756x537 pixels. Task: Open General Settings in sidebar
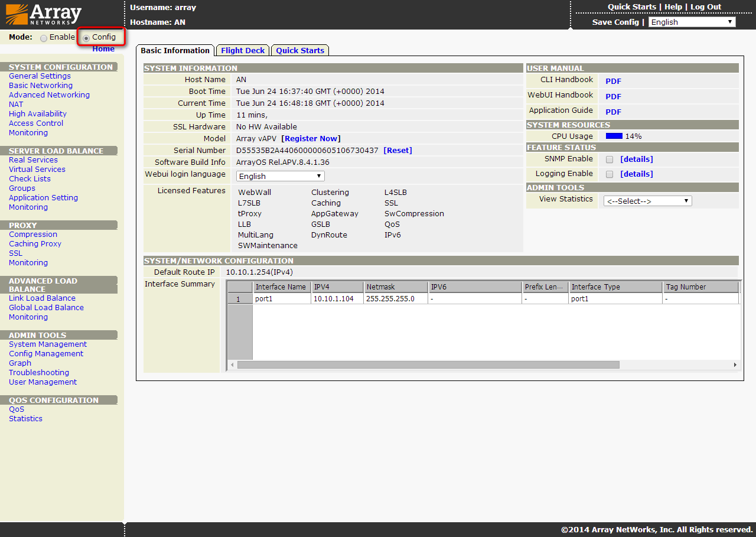coord(40,76)
